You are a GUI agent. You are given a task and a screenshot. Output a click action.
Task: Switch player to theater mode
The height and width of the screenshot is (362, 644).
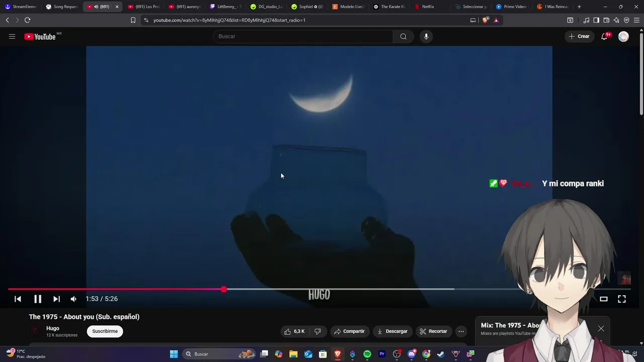(x=603, y=299)
